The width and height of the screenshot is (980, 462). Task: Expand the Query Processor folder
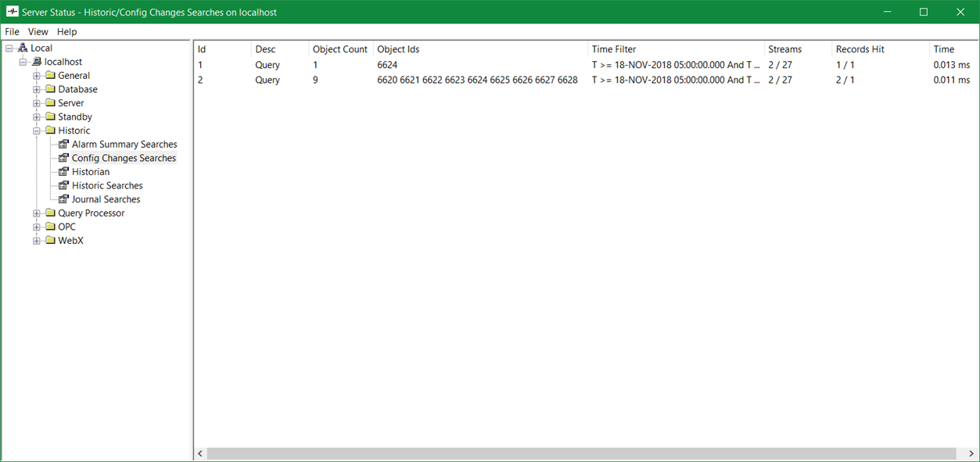point(37,213)
